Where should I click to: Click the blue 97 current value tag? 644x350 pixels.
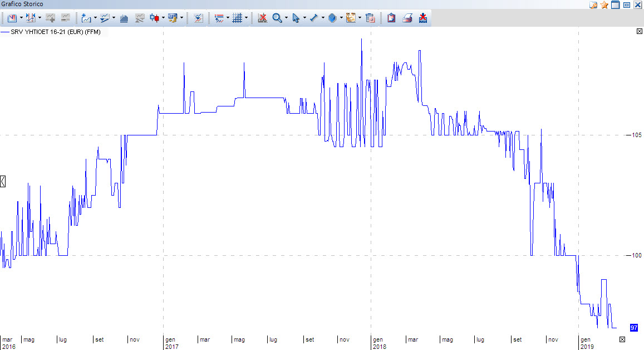point(634,328)
